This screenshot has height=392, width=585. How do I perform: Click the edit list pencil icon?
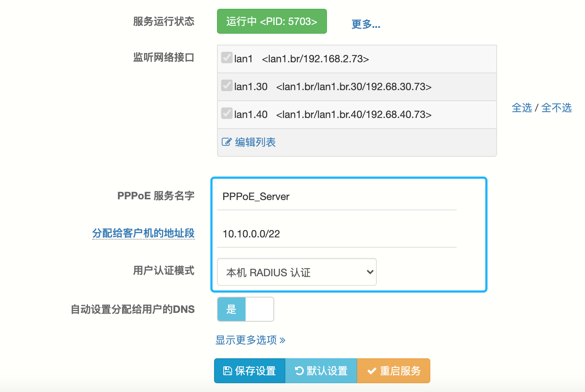pos(227,142)
